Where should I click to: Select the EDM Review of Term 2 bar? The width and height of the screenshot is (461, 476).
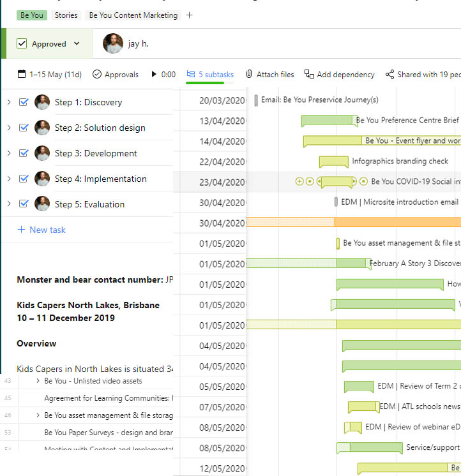359,387
